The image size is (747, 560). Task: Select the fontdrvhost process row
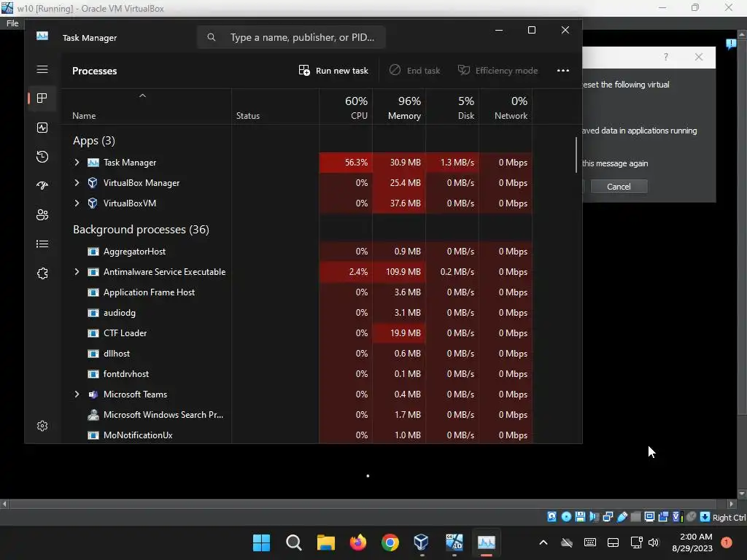click(x=295, y=374)
